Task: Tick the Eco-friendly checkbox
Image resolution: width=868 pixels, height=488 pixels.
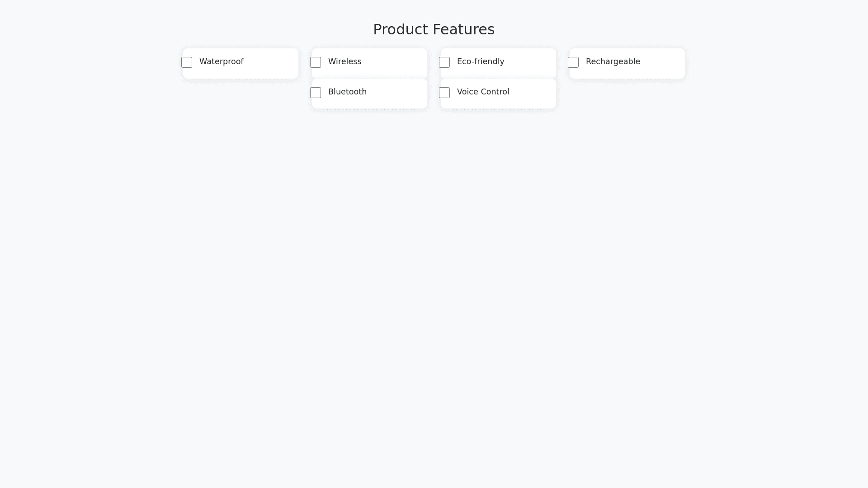Action: point(444,62)
